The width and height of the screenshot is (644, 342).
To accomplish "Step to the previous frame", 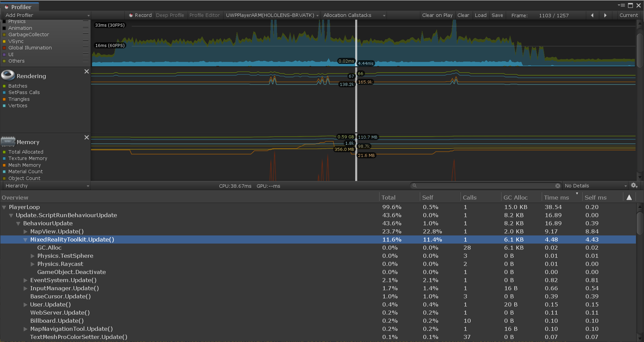I will [x=592, y=15].
